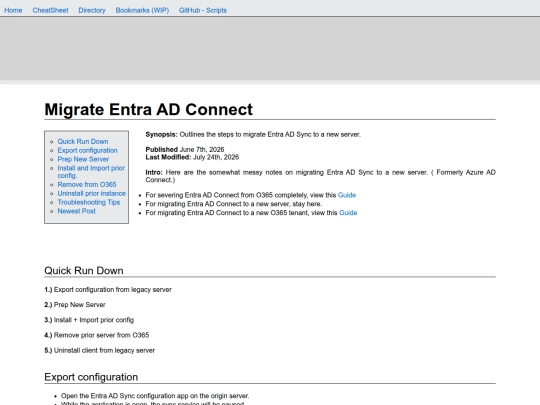Click bullet 'Open the Entra AD Sync configuration app'

pos(155,396)
